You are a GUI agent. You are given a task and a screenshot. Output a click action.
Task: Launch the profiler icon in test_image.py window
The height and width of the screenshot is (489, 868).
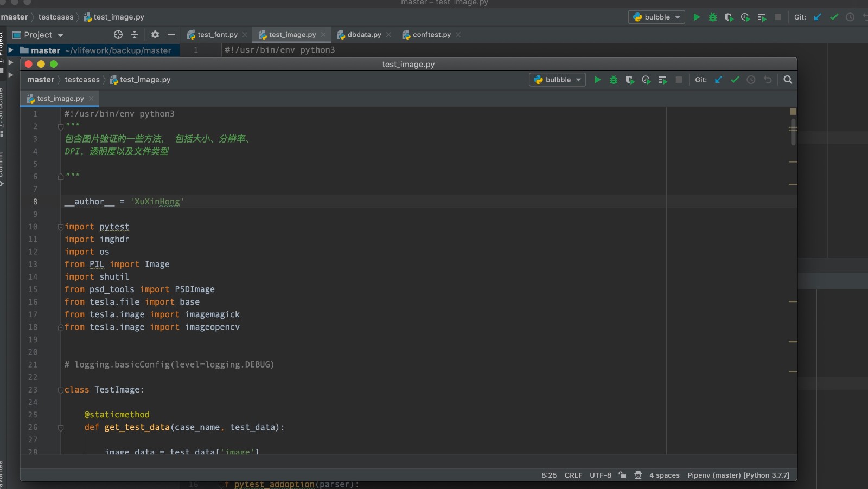pos(646,80)
